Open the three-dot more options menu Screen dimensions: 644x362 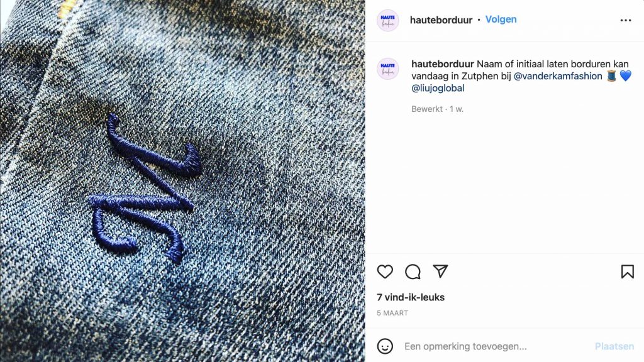626,20
